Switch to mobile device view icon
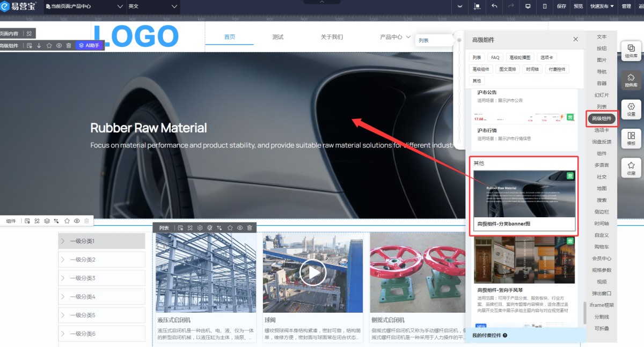The height and width of the screenshot is (347, 644). (x=545, y=6)
